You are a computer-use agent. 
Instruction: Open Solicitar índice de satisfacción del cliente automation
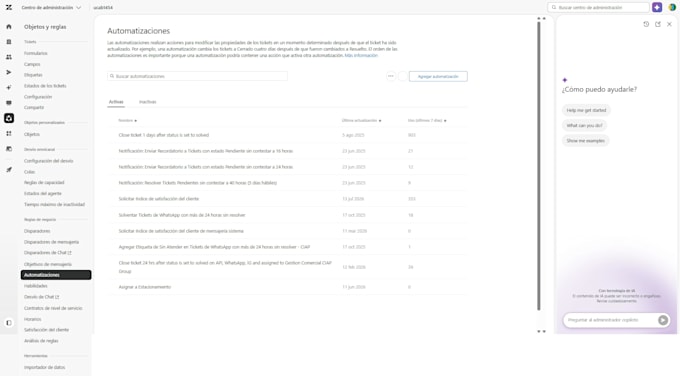click(159, 199)
